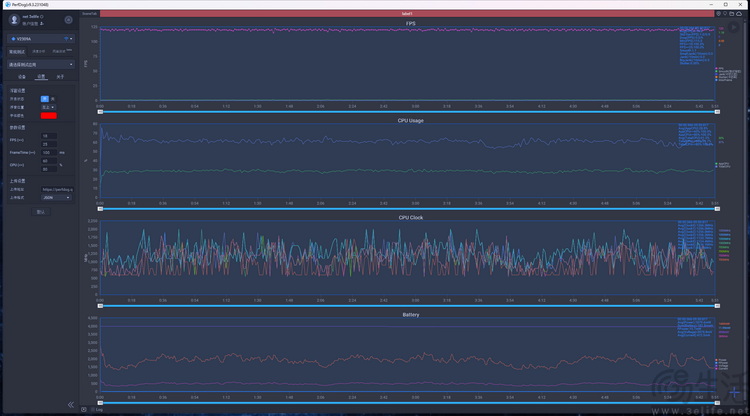The width and height of the screenshot is (750, 416).
Task: Click Battery chart right slider handle
Action: (717, 403)
